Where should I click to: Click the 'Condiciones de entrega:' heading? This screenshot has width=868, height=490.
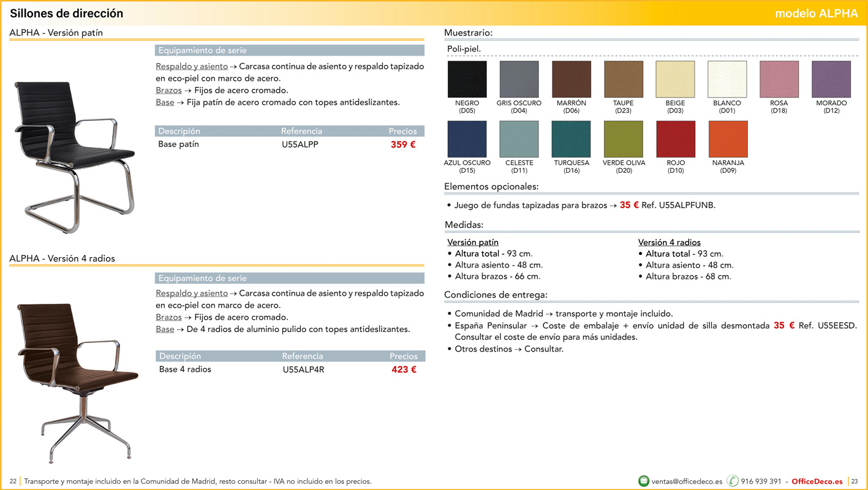point(496,295)
